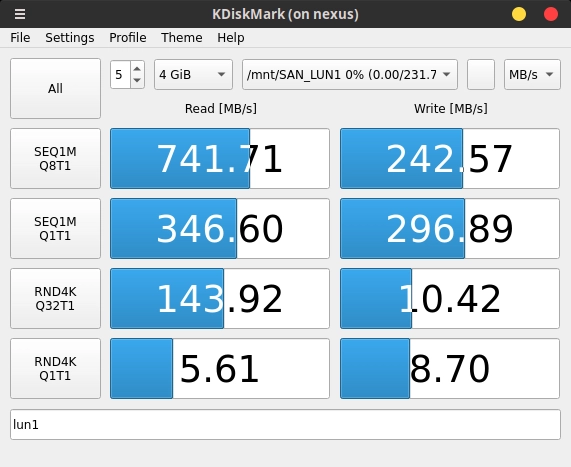Viewport: 571px width, 467px height.
Task: Close window using red circle button
Action: coord(551,14)
